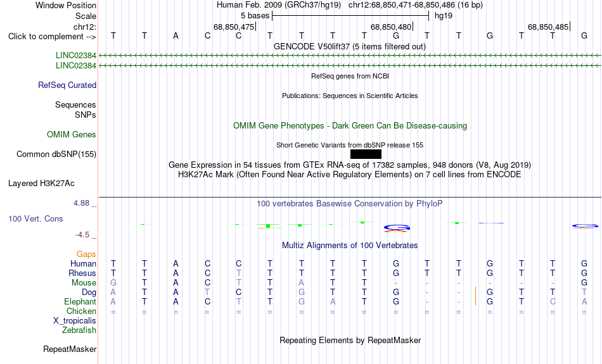Click the Sequences track label

75,104
